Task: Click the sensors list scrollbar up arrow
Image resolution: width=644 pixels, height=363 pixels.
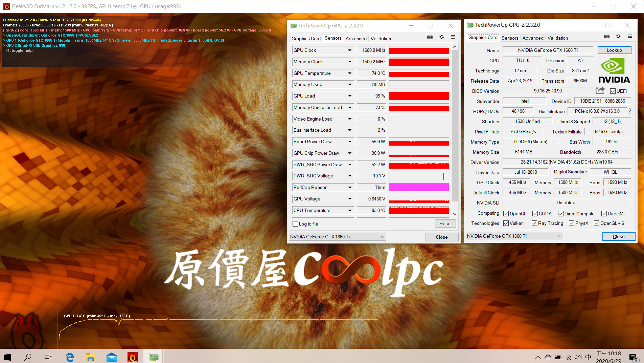Action: pyautogui.click(x=455, y=47)
